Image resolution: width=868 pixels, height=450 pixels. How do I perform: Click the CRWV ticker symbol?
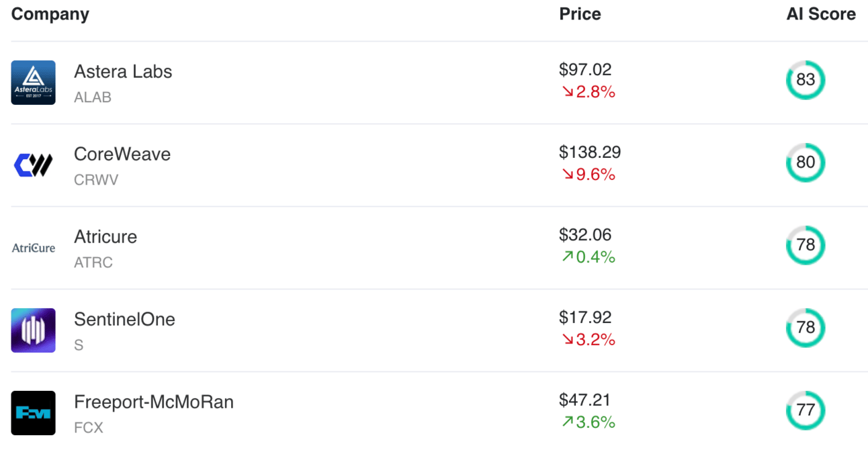(x=96, y=180)
